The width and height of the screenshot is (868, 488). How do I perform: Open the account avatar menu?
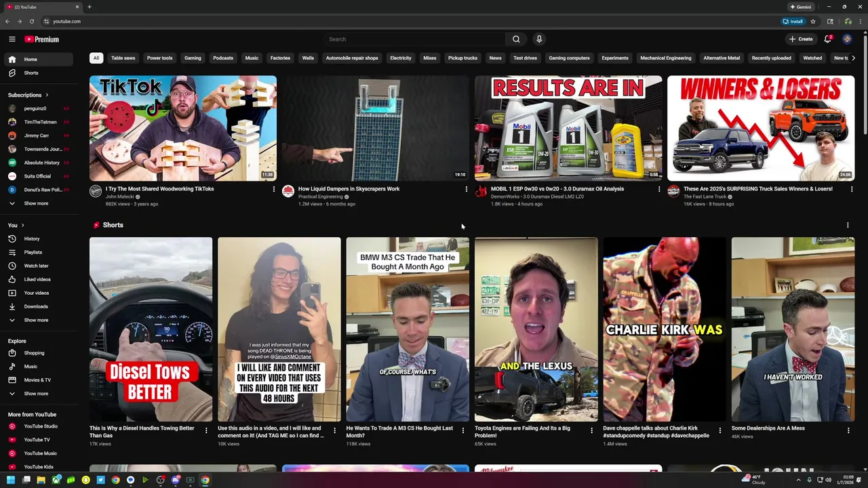coord(847,39)
